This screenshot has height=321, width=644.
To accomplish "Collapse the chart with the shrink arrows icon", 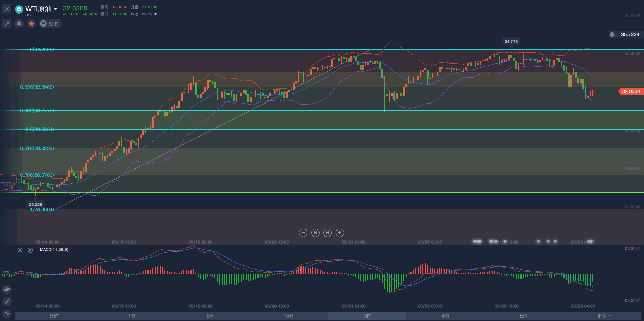I will 7,24.
